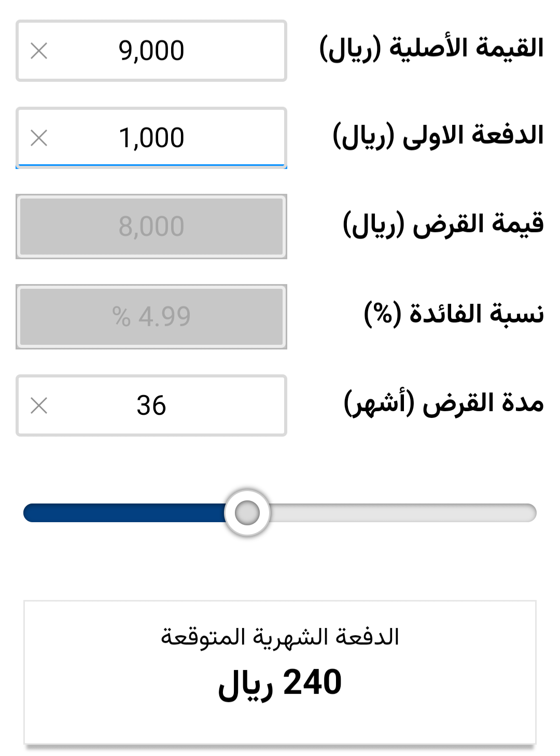
Task: Select the مدة القرض (أشهر) label
Action: (444, 403)
